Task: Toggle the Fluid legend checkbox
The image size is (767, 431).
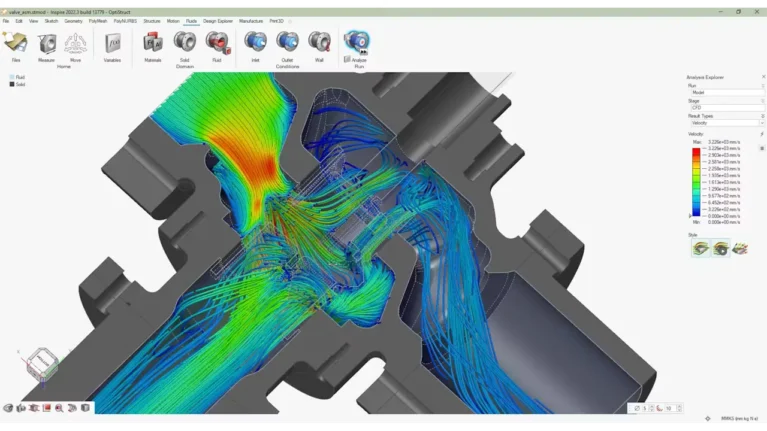Action: pos(12,77)
